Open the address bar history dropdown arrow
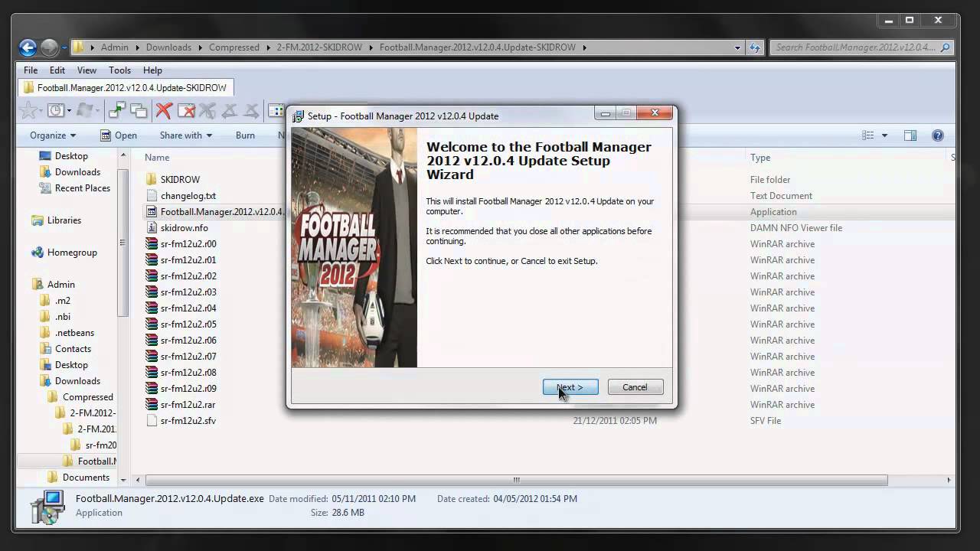This screenshot has width=980, height=551. point(737,47)
